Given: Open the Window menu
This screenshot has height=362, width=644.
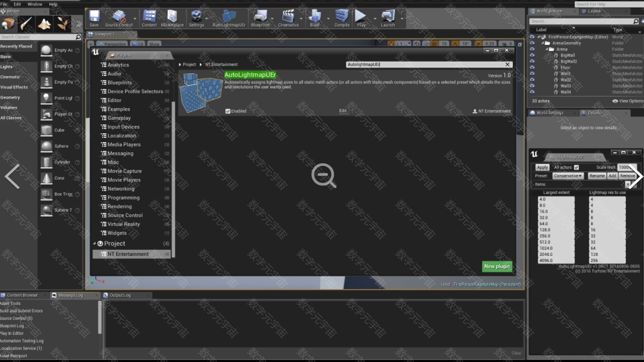Looking at the screenshot, I should (35, 4).
